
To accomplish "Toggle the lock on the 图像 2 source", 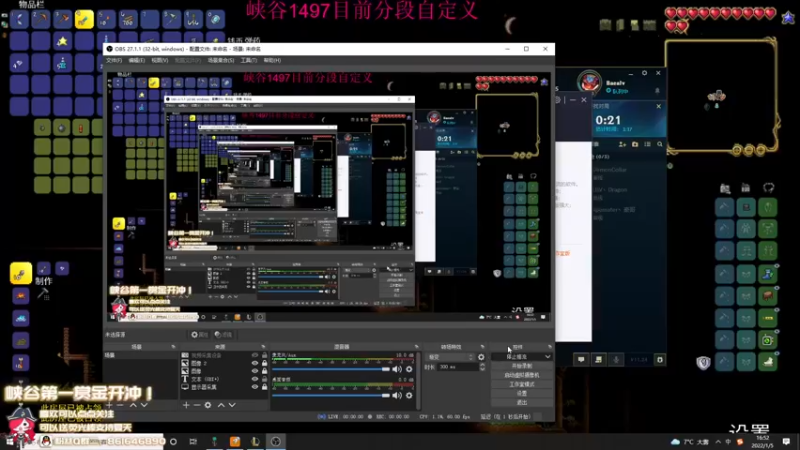I will coord(264,363).
